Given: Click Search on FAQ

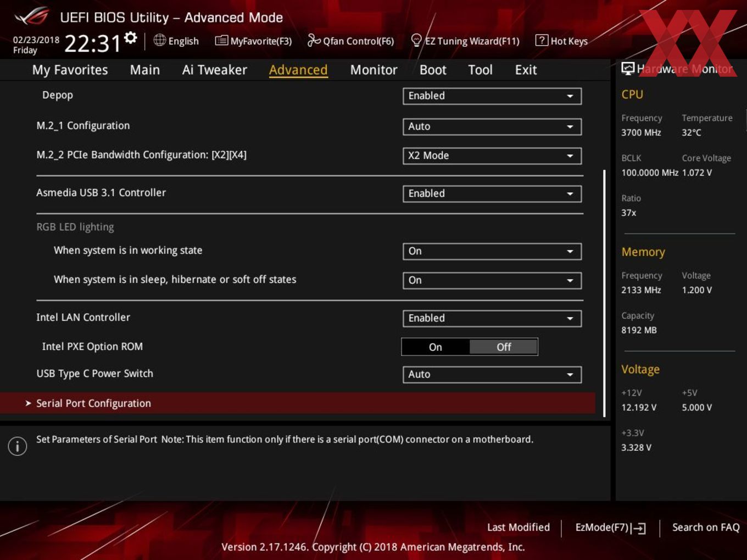Looking at the screenshot, I should click(x=706, y=527).
